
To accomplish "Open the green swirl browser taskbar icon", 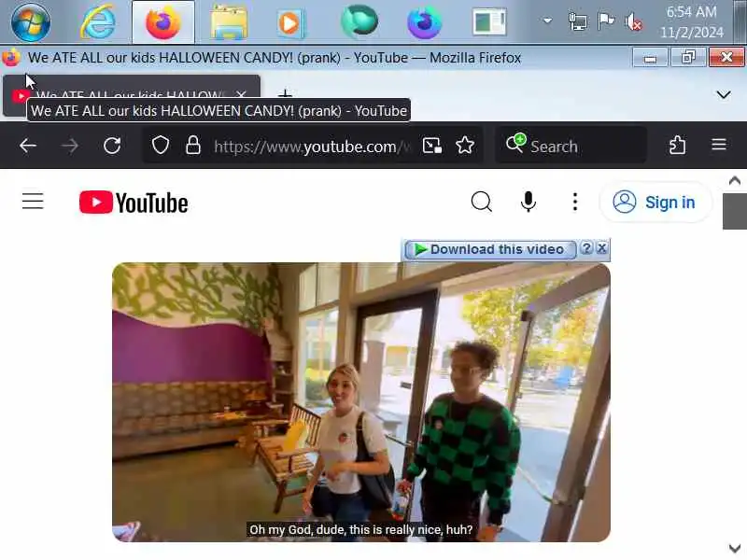I will 359,21.
